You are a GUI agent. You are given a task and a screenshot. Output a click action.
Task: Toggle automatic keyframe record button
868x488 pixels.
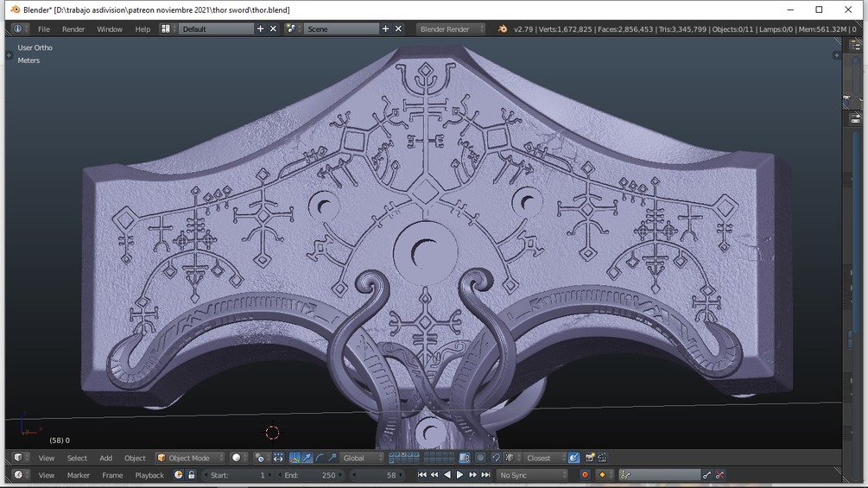585,475
